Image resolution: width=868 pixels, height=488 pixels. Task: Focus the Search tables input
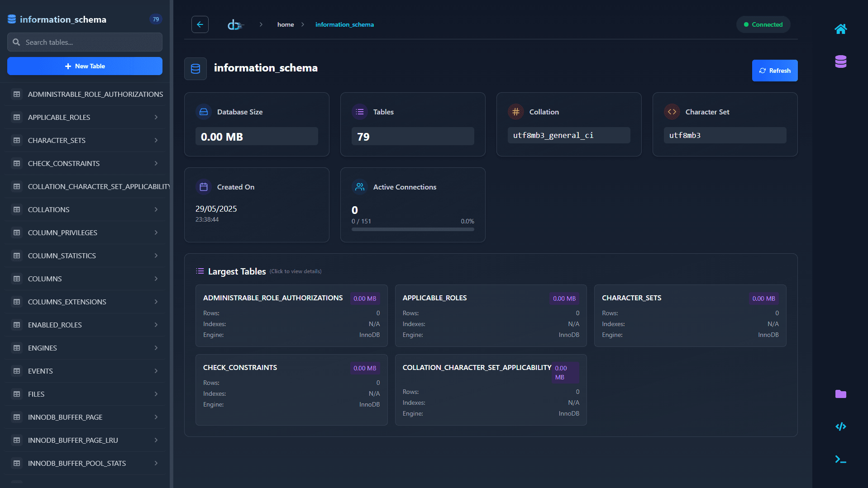85,42
